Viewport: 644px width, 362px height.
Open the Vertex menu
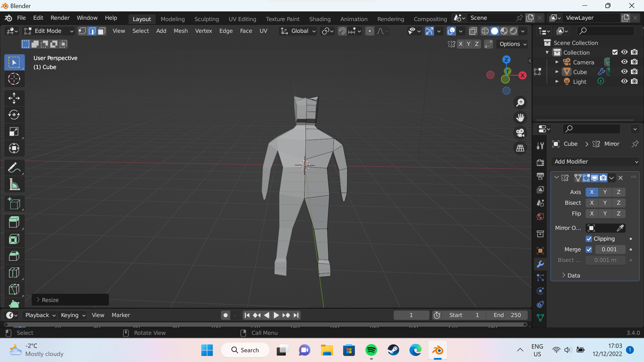pyautogui.click(x=204, y=31)
